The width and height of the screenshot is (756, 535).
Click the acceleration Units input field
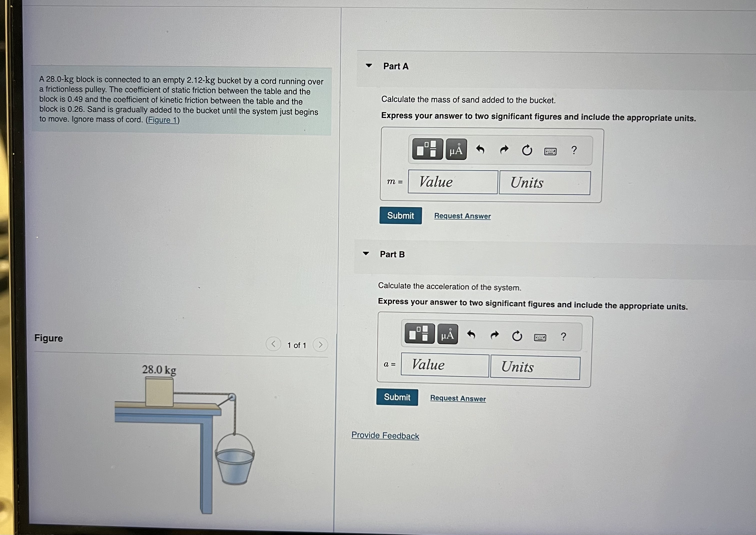(535, 367)
